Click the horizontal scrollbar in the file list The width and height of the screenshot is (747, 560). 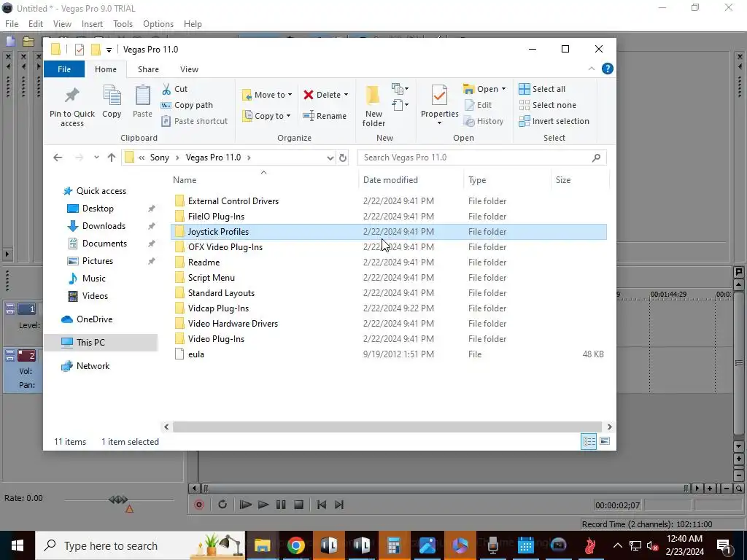[x=387, y=427]
